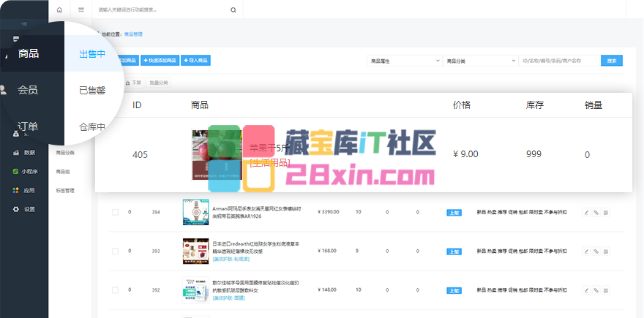The height and width of the screenshot is (318, 644).
Task: Toggle the 新品 tag on product 392
Action: tap(481, 289)
